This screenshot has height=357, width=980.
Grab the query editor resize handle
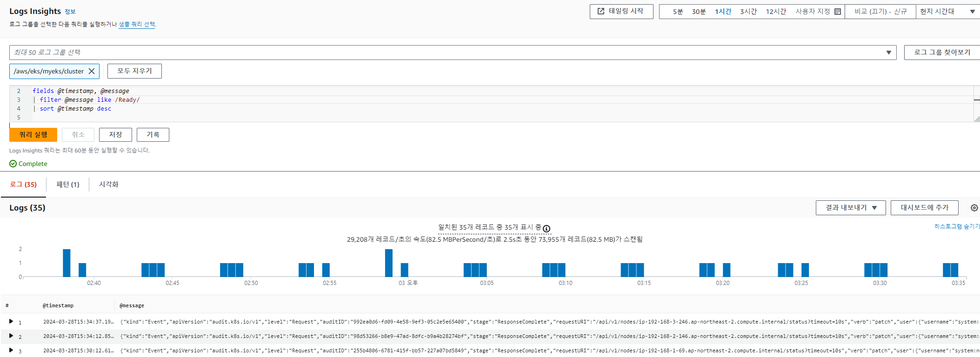click(977, 119)
